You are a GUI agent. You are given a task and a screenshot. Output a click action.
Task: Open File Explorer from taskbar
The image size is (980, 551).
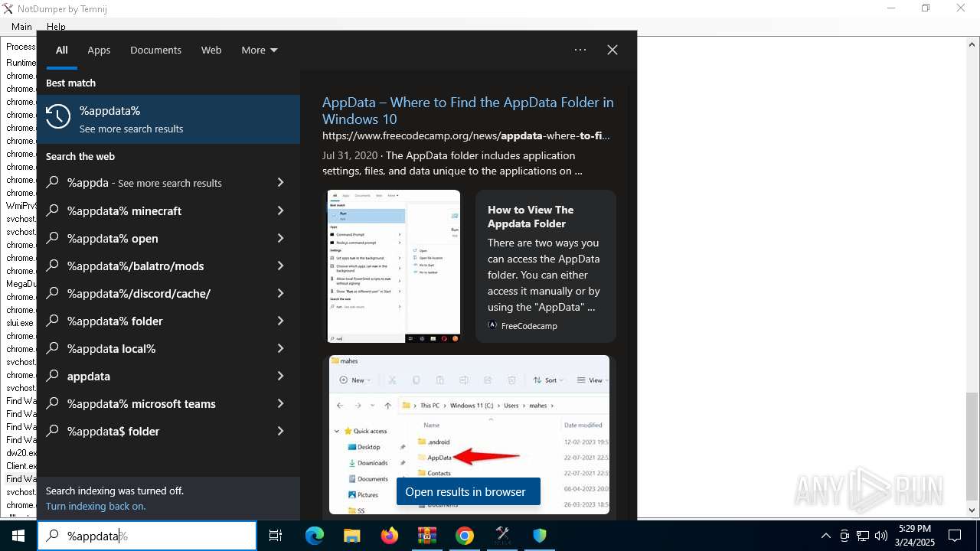tap(351, 536)
